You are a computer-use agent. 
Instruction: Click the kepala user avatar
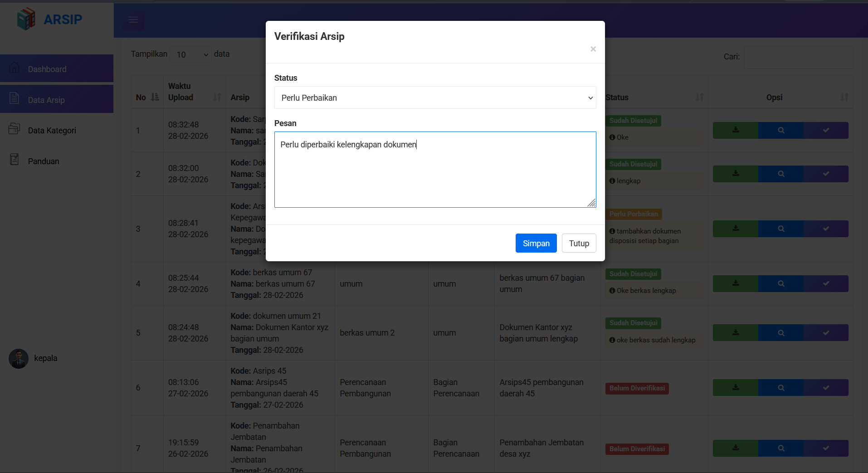(x=19, y=358)
